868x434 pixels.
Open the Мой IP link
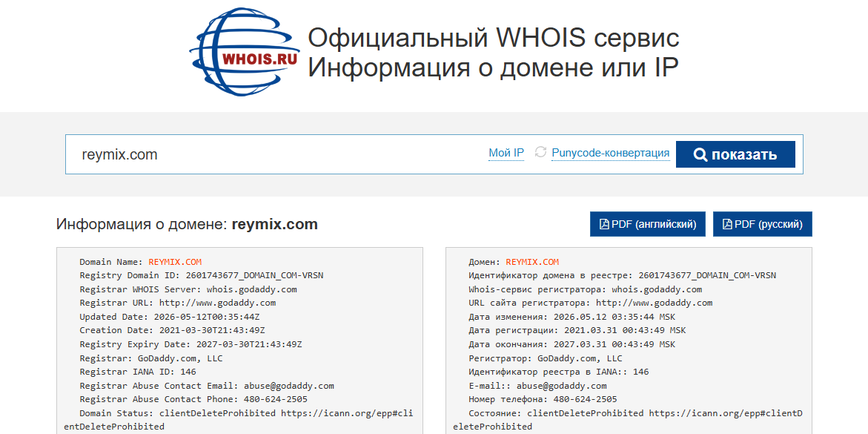point(506,153)
